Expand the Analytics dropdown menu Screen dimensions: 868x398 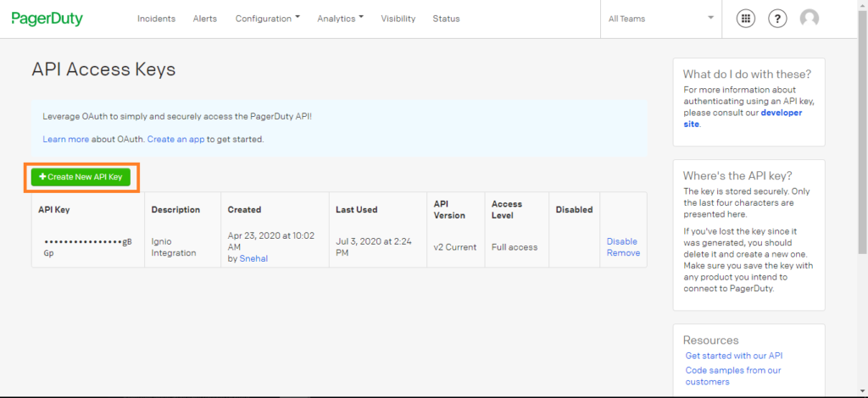pyautogui.click(x=340, y=19)
